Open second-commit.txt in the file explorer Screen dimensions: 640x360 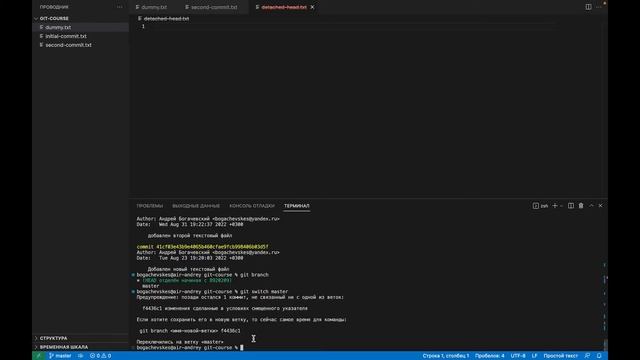pos(81,45)
